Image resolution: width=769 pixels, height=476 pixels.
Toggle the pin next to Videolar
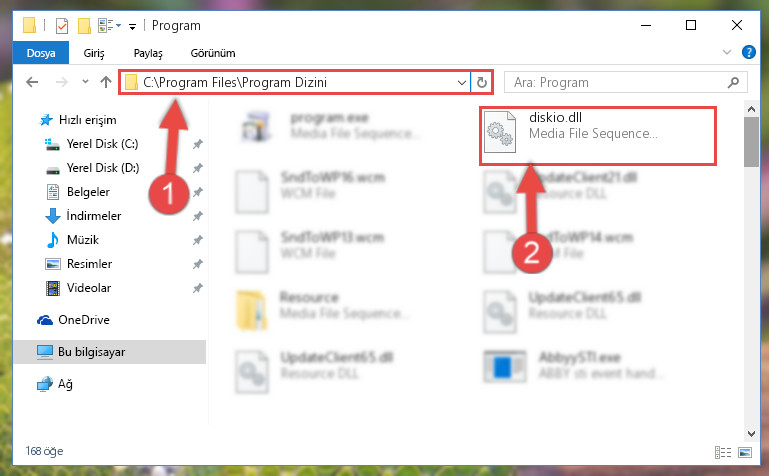[x=198, y=288]
